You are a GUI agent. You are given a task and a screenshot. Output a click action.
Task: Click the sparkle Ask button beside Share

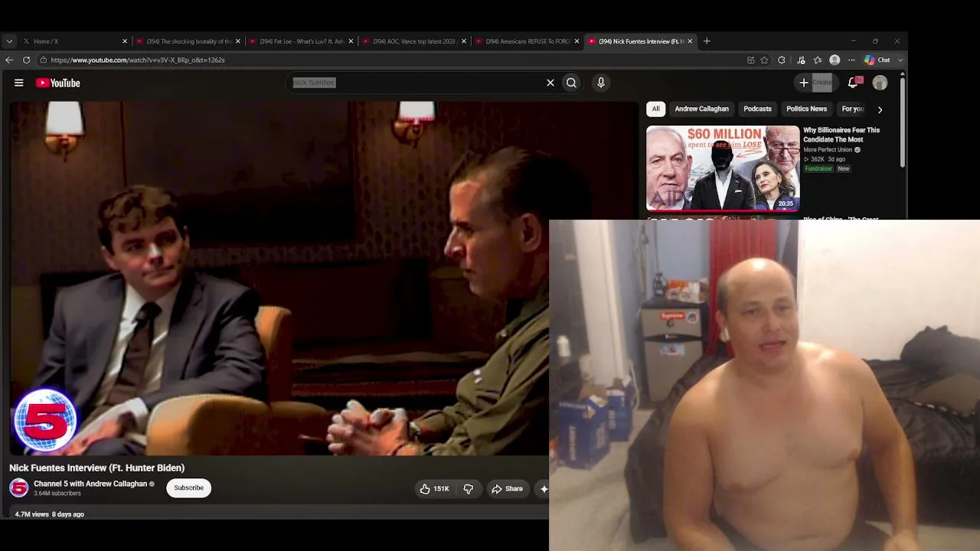(544, 489)
